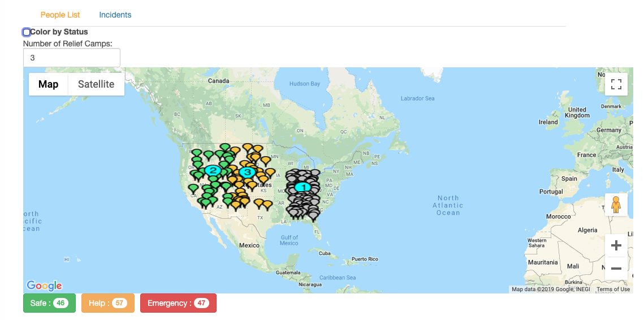Click the Algeria country label
The width and height of the screenshot is (644, 320).
(x=587, y=230)
